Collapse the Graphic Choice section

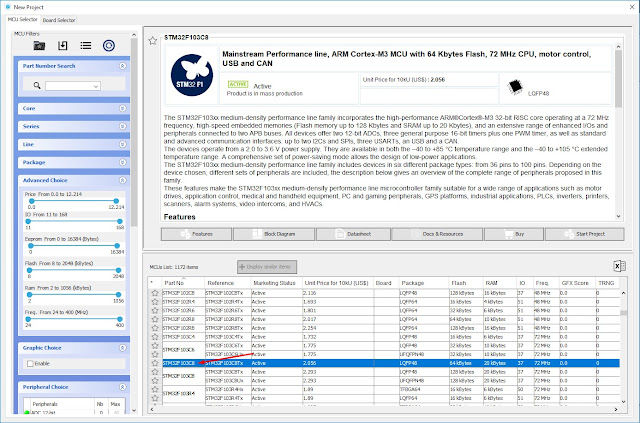pyautogui.click(x=122, y=348)
